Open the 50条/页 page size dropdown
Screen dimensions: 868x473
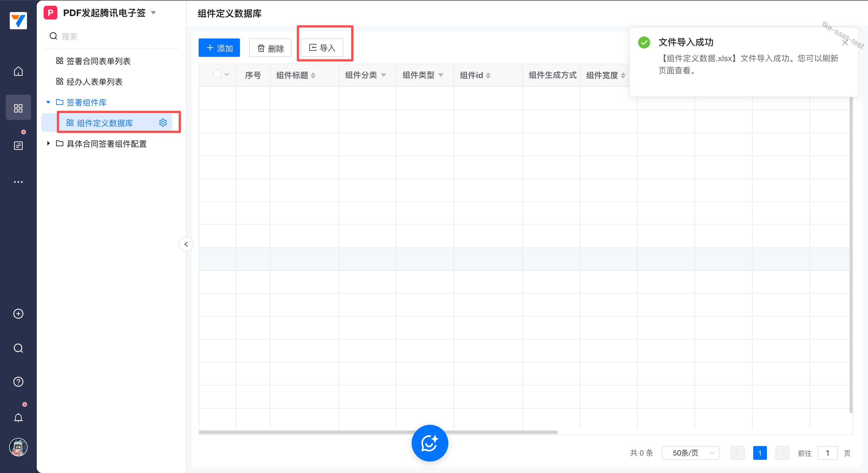(690, 453)
